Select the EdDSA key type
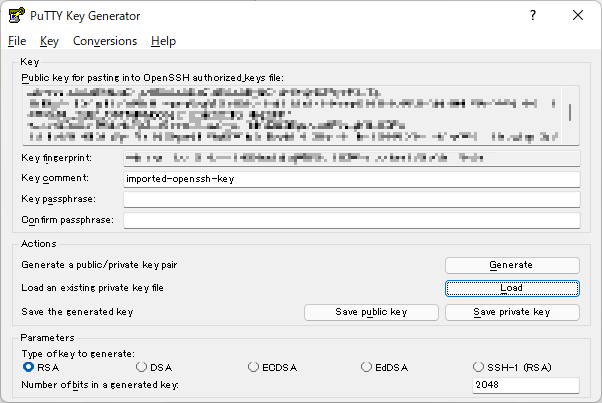602x403 pixels. click(385, 367)
